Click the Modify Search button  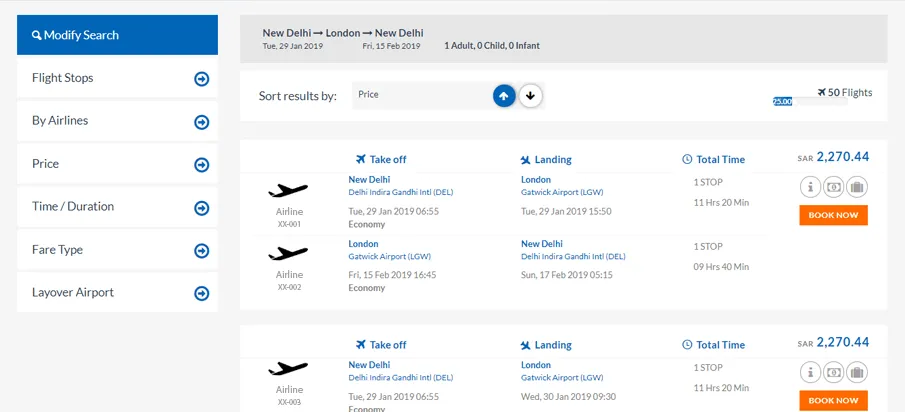[117, 35]
